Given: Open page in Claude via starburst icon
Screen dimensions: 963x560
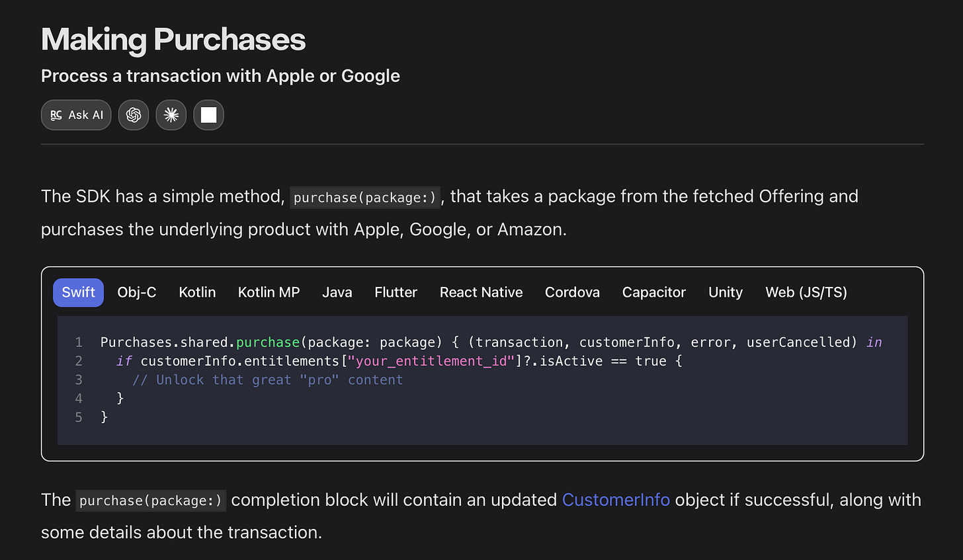Looking at the screenshot, I should (171, 115).
